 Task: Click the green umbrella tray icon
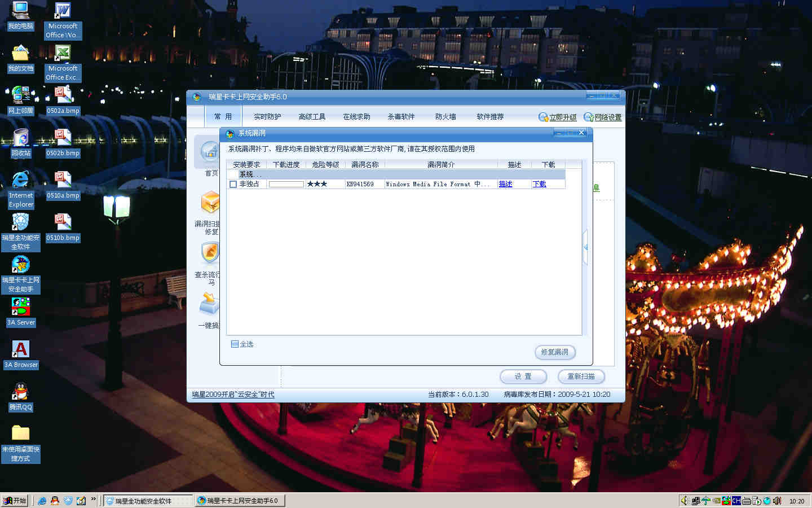point(705,501)
